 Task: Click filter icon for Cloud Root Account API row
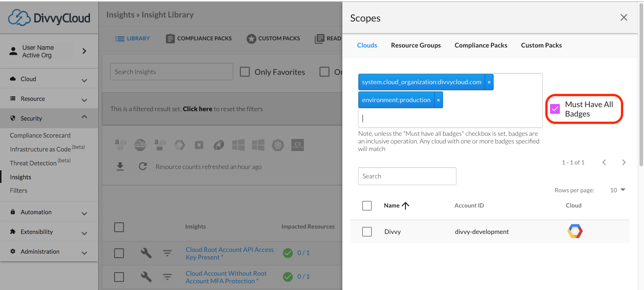(167, 253)
